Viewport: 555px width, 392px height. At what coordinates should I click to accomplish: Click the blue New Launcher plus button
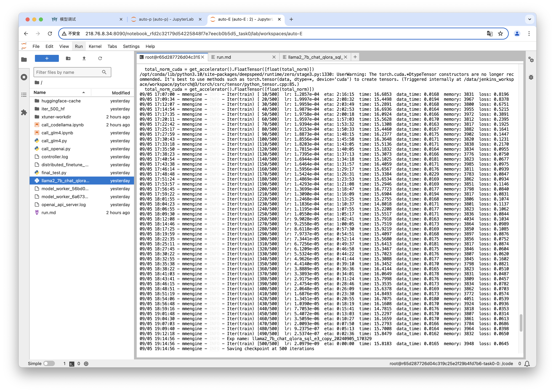47,58
